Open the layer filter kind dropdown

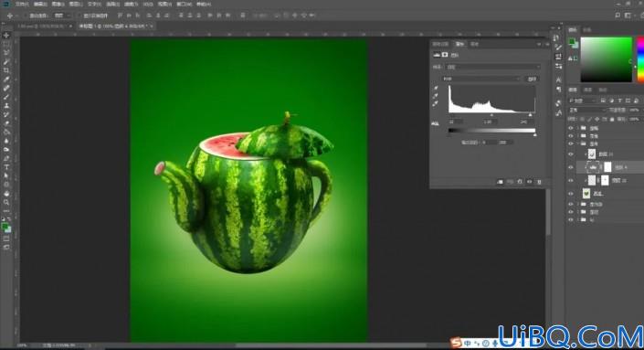pyautogui.click(x=583, y=101)
